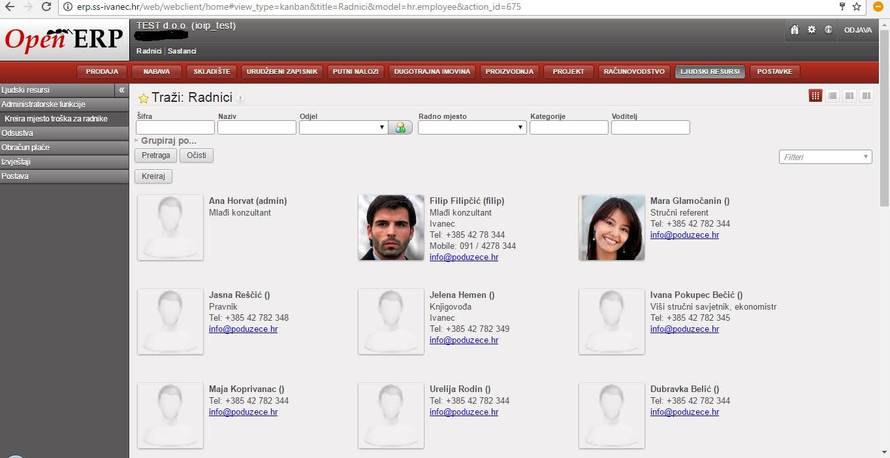The height and width of the screenshot is (458, 890).
Task: Click the round about icon beside ODJAVA
Action: point(828,30)
